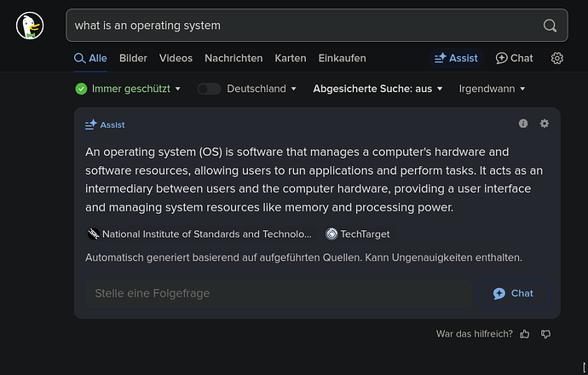Click the magnifying glass search icon
Viewport: 588px width, 375px height.
pos(550,26)
